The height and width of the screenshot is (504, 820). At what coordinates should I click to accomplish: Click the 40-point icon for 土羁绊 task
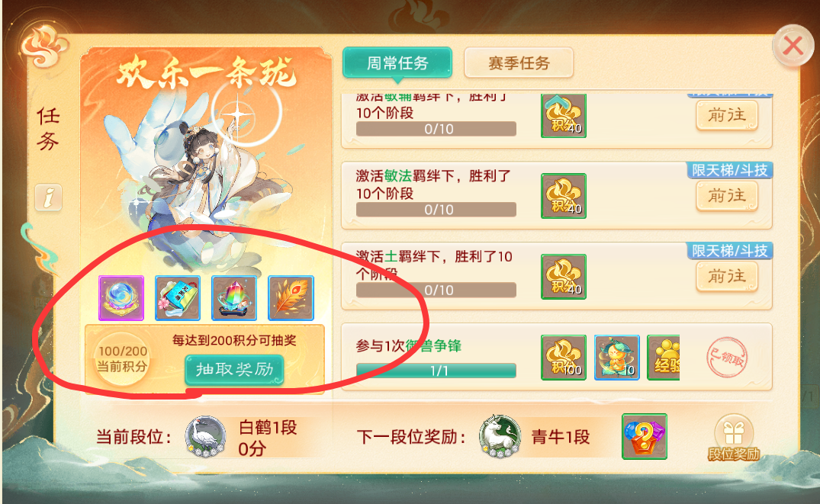click(564, 277)
